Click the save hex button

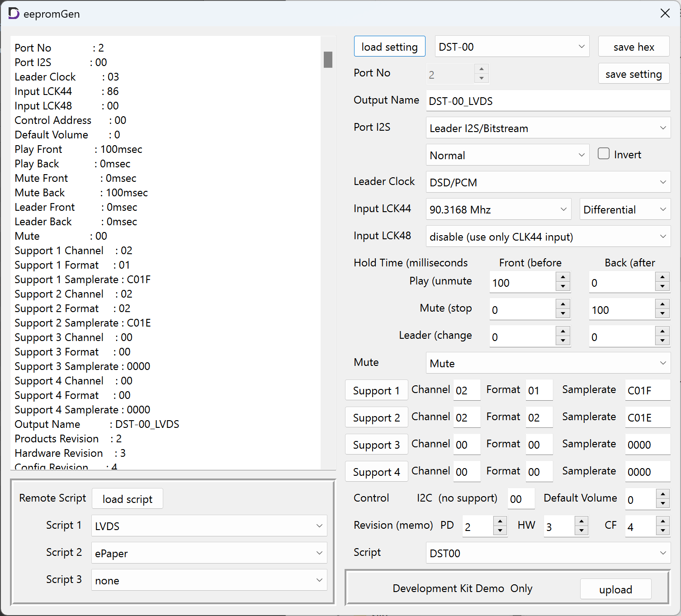(634, 47)
